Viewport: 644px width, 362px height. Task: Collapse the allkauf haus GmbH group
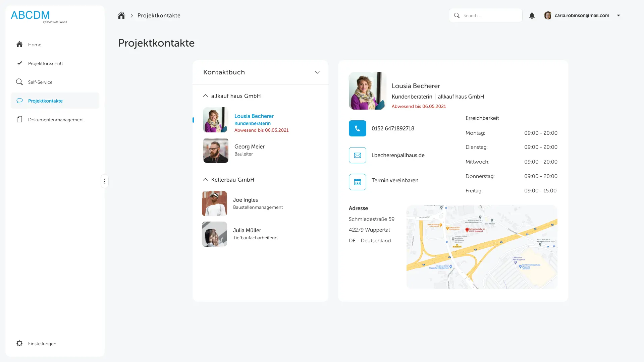[x=205, y=96]
